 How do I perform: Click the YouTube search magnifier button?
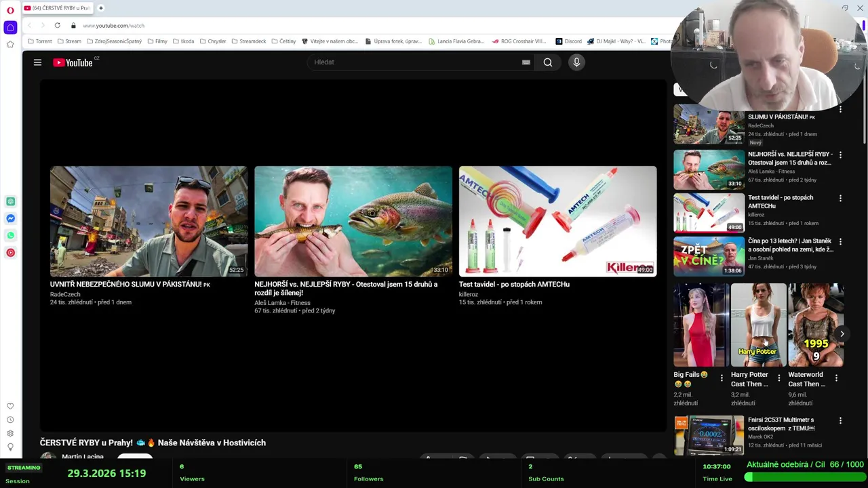pyautogui.click(x=548, y=62)
